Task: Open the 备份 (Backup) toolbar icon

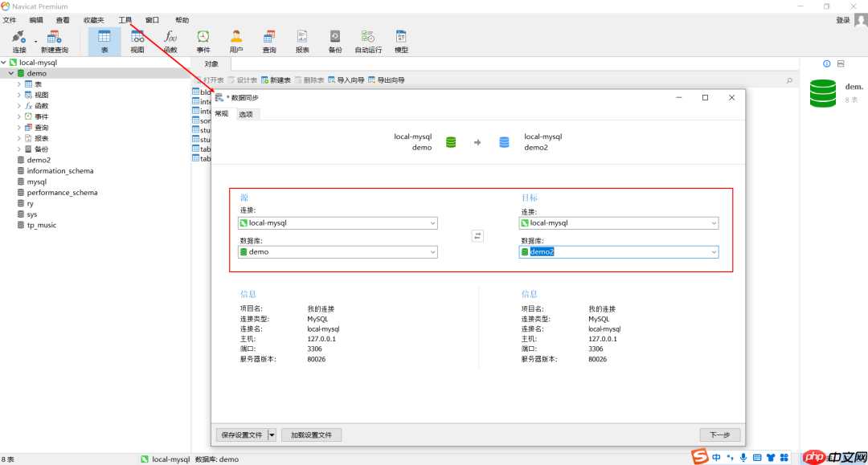Action: (335, 41)
